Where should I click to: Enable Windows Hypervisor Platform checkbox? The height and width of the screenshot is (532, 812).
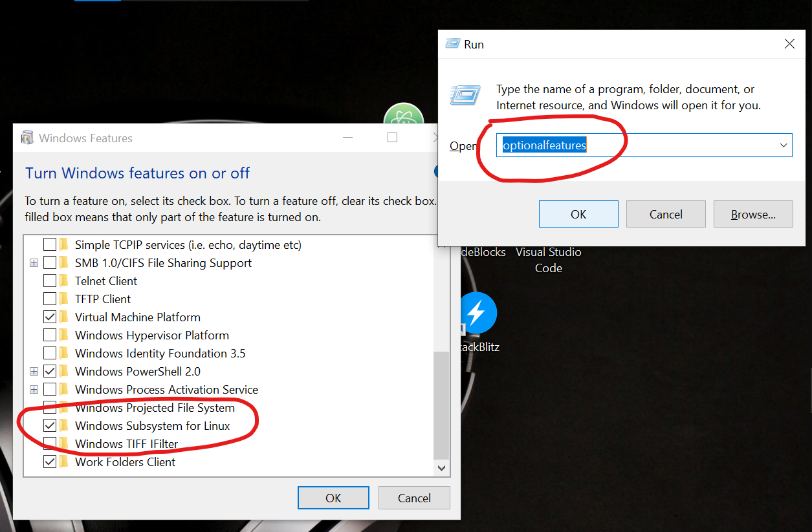pyautogui.click(x=50, y=335)
